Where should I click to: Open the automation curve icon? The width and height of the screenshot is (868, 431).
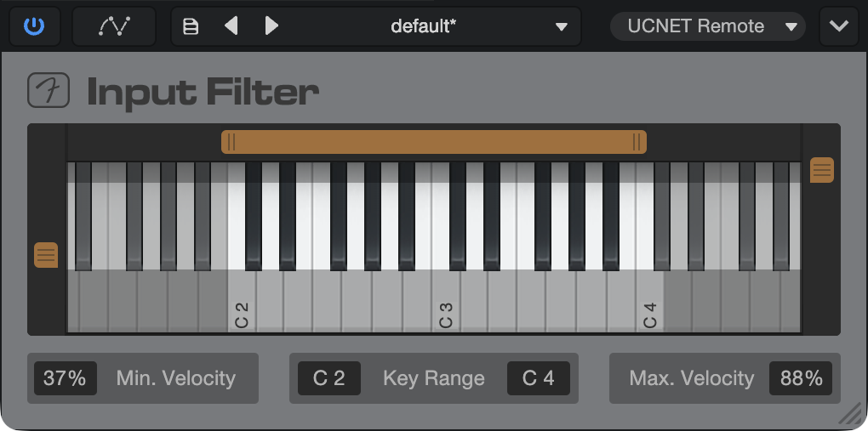pyautogui.click(x=114, y=26)
